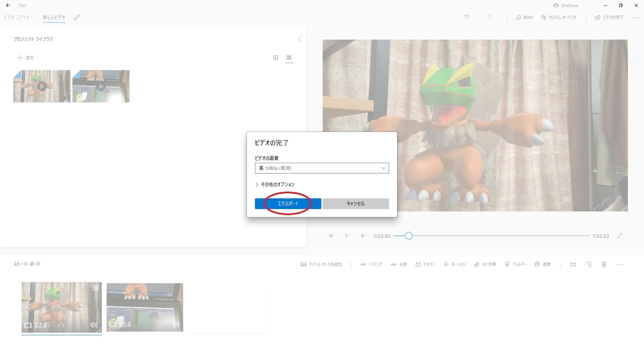Click the redo arrow icon
Image resolution: width=644 pixels, height=349 pixels.
click(490, 17)
